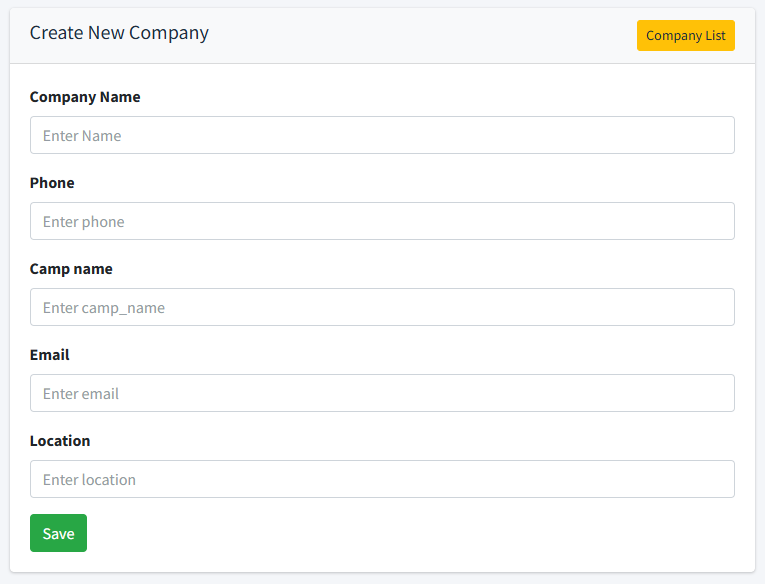Screen dimensions: 765x584
Task: Click the "Company Name" field label
Action: tap(85, 97)
